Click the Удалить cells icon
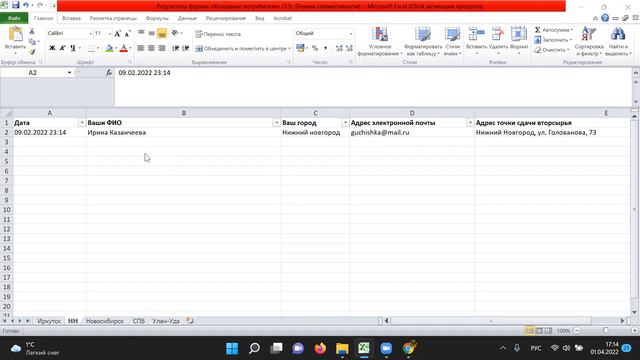 tap(498, 34)
